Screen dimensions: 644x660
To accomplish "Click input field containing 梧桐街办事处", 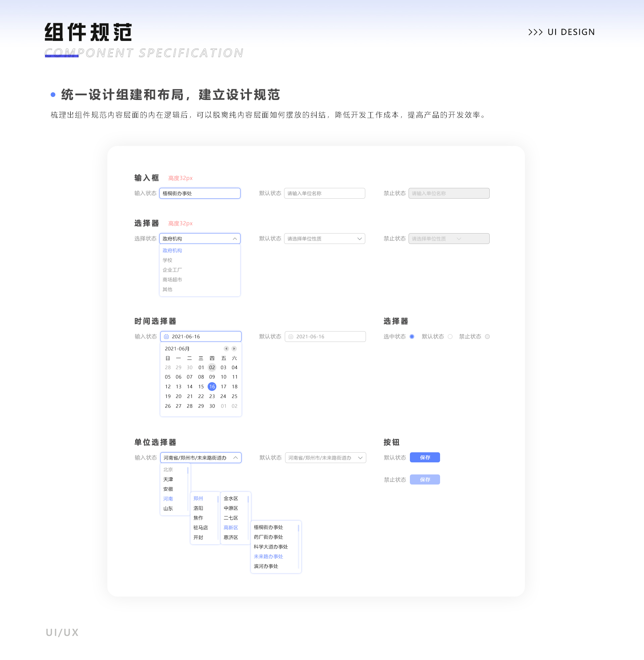I will point(200,193).
